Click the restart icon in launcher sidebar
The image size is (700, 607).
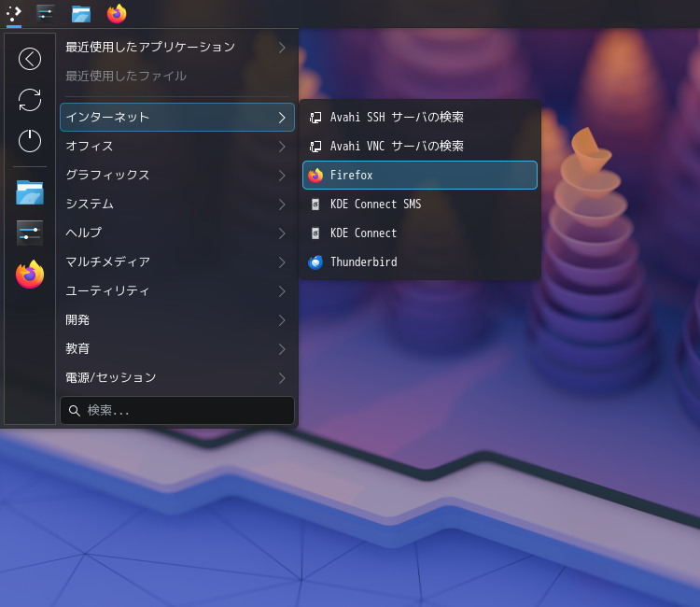click(30, 100)
